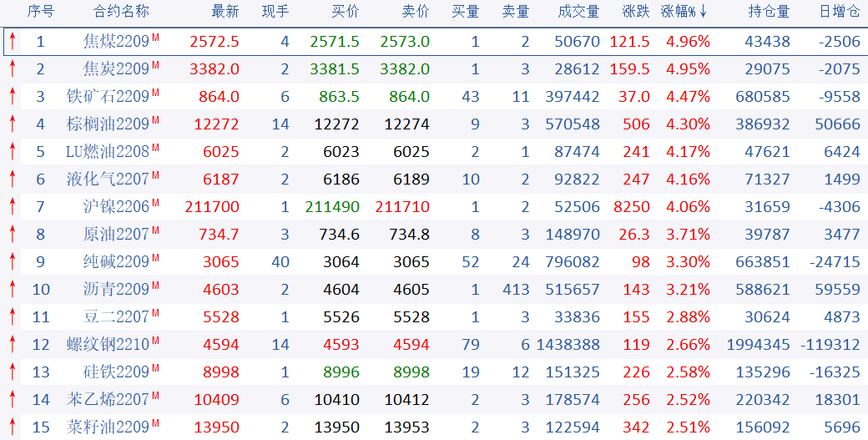This screenshot has width=868, height=440.
Task: Click the 最新 column header
Action: (x=225, y=12)
